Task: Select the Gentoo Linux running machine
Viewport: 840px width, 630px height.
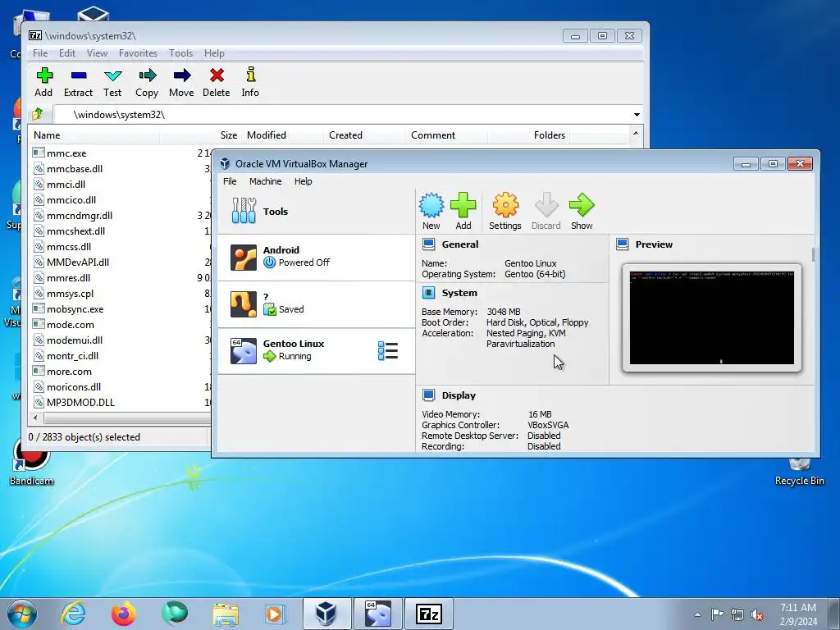Action: click(x=316, y=351)
